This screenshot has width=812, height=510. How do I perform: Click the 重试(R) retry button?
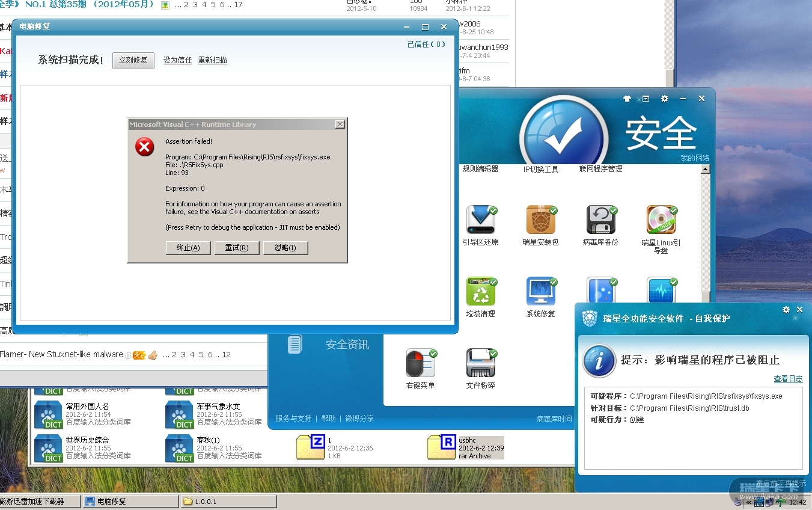coord(237,248)
